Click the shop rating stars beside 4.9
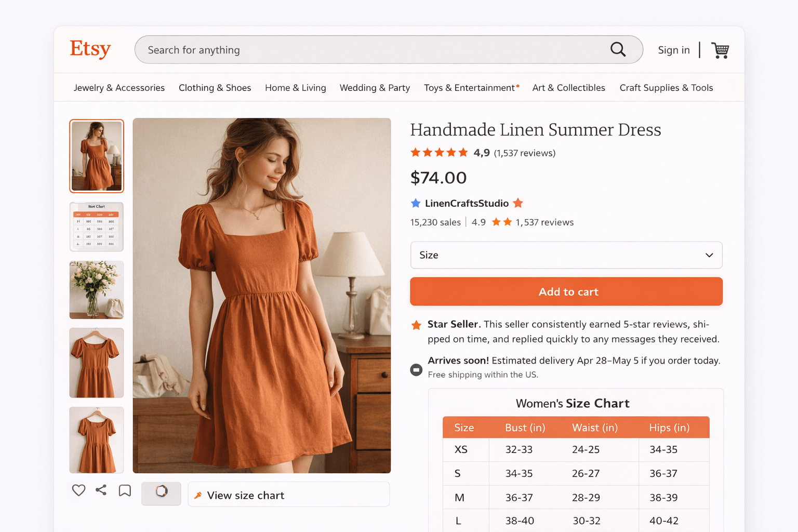 click(501, 222)
